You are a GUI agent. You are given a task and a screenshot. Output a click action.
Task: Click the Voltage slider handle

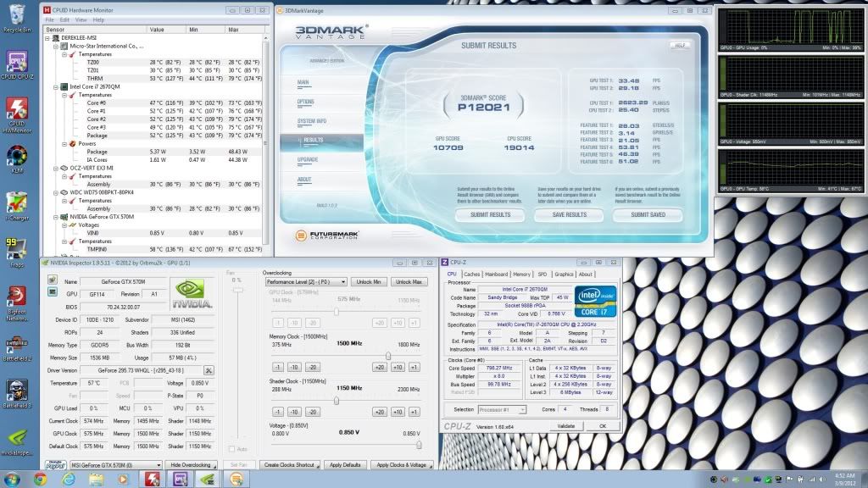click(x=419, y=444)
